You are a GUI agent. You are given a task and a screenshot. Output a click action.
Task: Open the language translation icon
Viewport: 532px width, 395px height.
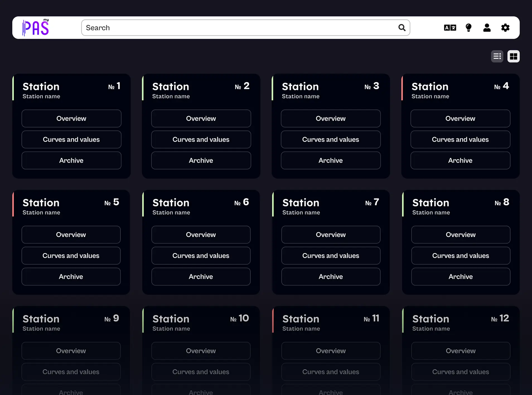coord(450,28)
